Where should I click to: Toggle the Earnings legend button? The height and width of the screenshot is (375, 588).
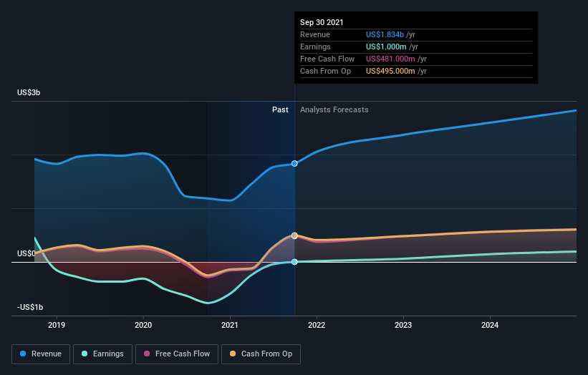pos(102,354)
